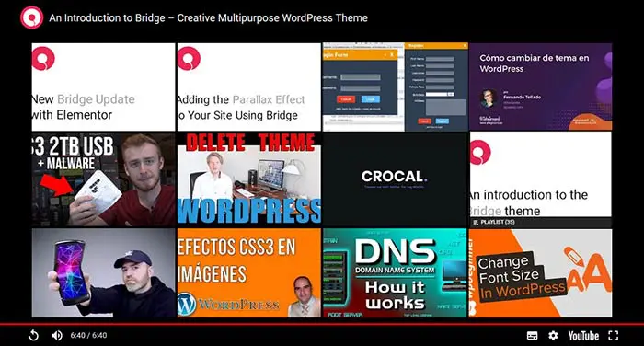Mute the audio with the speaker icon

click(57, 335)
